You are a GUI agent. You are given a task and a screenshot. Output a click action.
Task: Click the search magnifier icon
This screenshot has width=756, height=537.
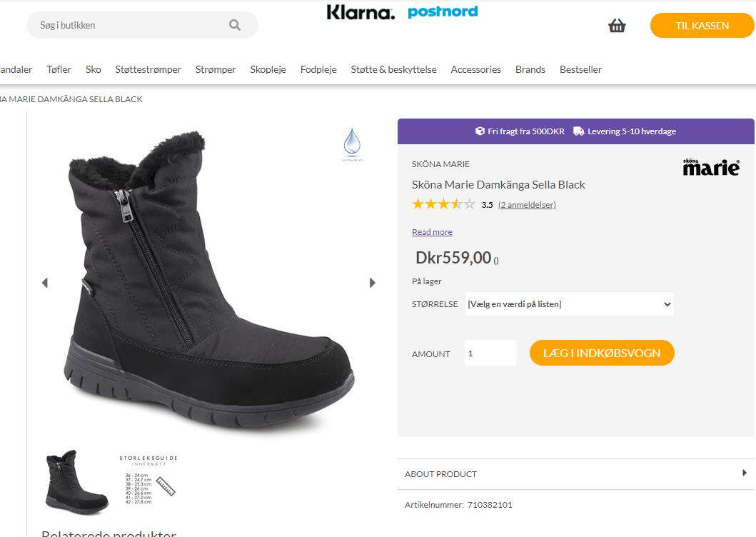(235, 25)
